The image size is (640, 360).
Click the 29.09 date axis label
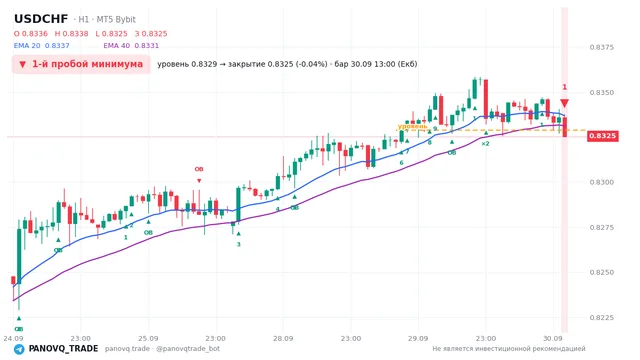coord(418,338)
